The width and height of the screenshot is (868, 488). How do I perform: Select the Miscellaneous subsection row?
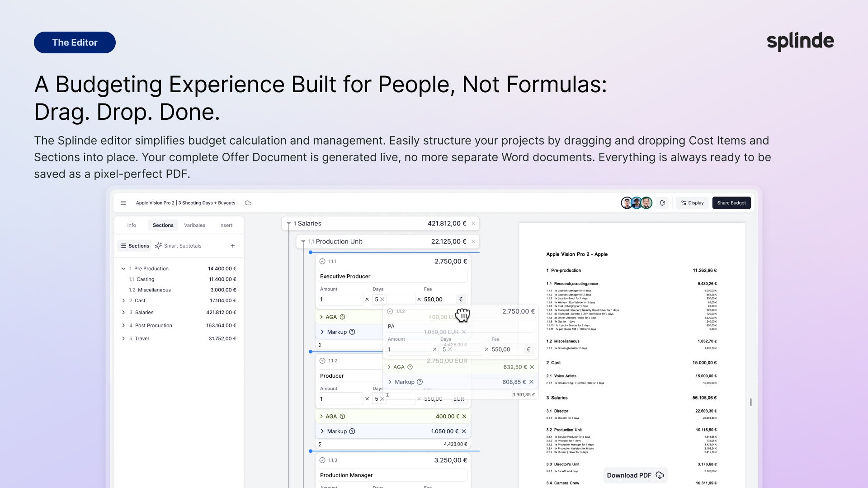tap(182, 290)
